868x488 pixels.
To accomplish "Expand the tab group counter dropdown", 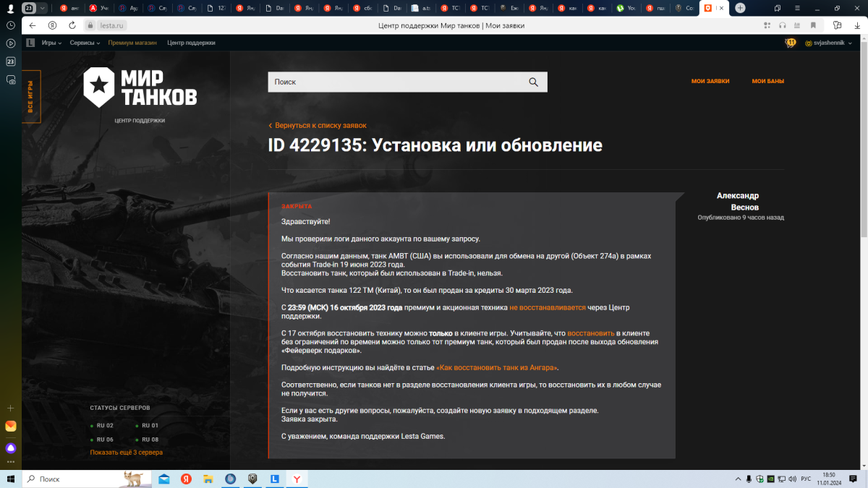I will [x=43, y=8].
